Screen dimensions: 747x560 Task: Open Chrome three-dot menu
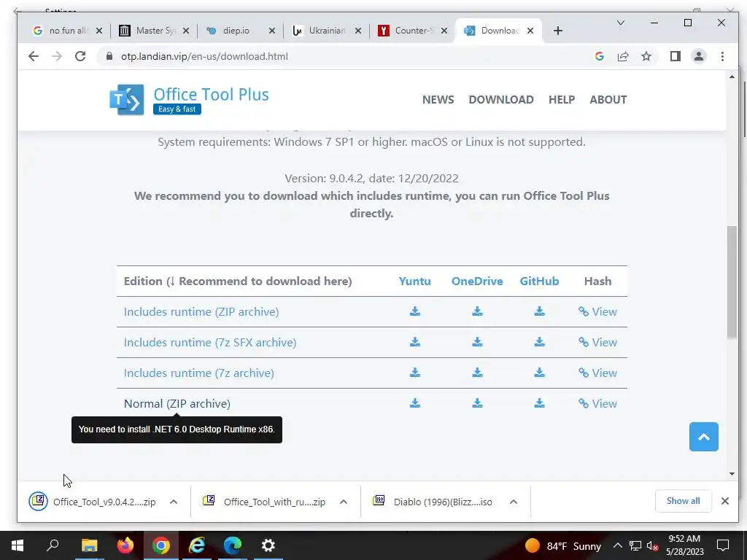pos(722,56)
